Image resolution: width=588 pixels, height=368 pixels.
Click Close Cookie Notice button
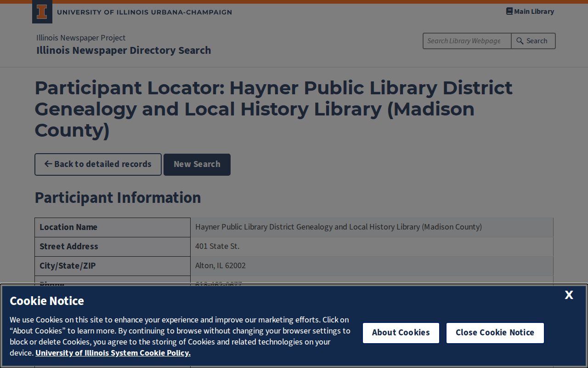click(x=495, y=333)
